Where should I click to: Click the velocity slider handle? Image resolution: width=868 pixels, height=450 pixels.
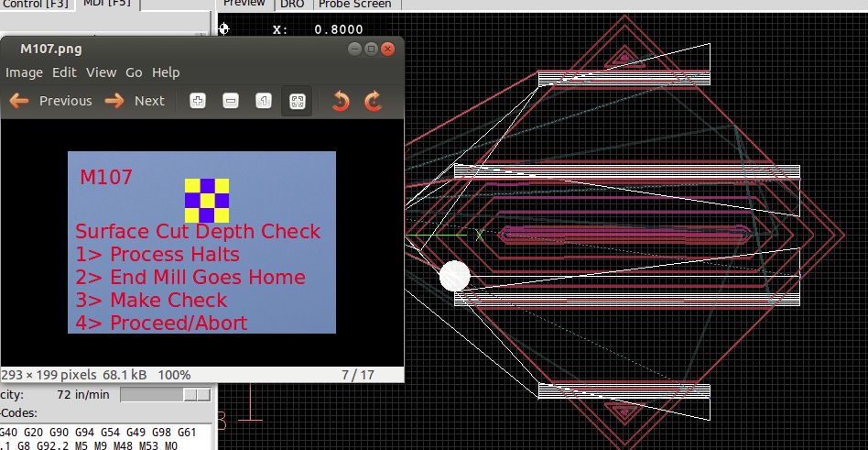(196, 394)
